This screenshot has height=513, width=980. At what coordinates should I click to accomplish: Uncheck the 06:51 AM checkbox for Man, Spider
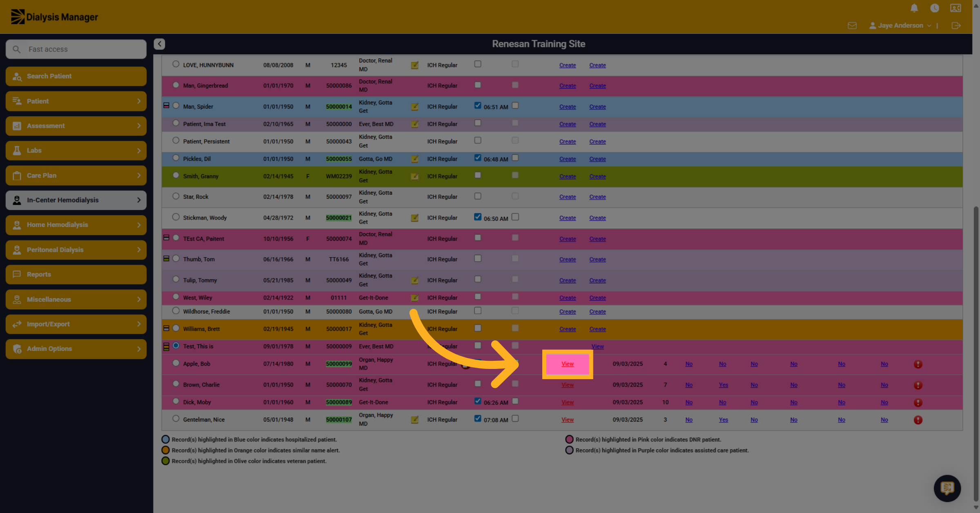(478, 105)
